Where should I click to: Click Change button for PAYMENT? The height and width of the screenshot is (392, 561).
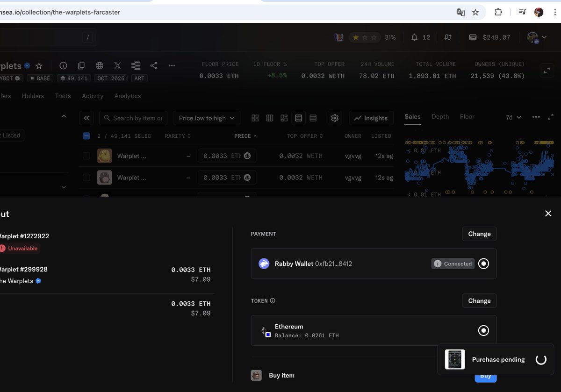[479, 234]
